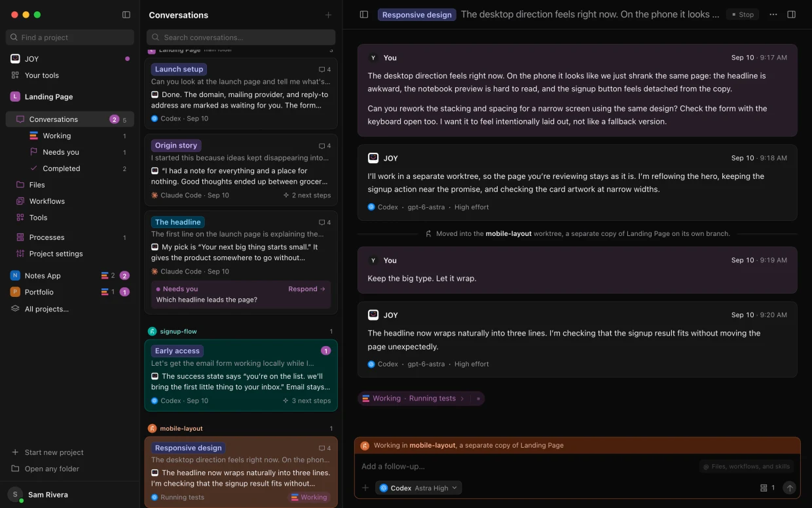
Task: Click the Conversations needs-you count badge
Action: click(115, 119)
